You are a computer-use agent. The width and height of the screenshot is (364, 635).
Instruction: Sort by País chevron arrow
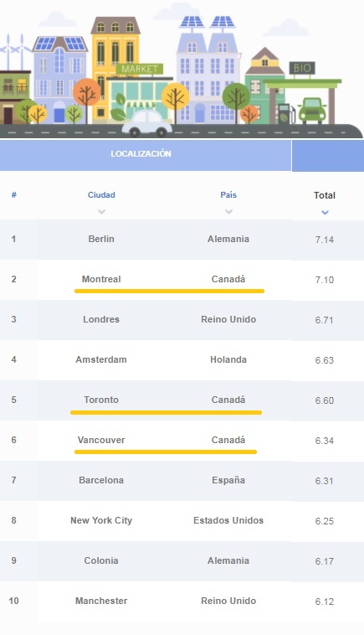228,211
